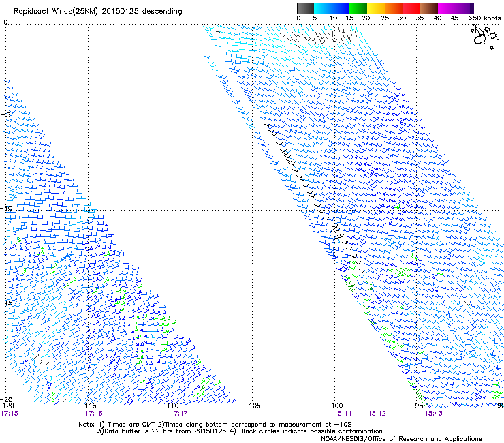This screenshot has width=504, height=443.
Task: Click the 15:42 swath time label
Action: 377,414
